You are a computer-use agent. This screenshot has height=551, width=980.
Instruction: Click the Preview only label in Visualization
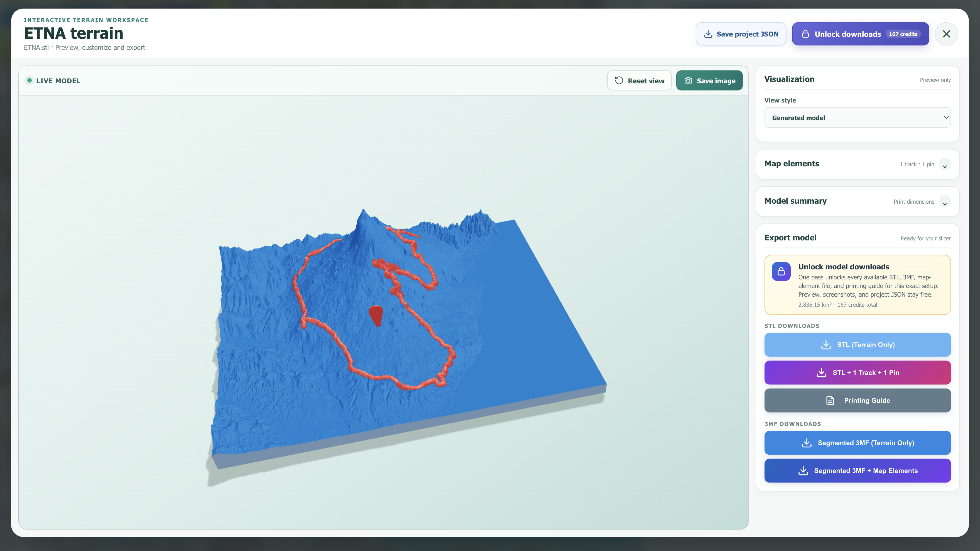(935, 80)
